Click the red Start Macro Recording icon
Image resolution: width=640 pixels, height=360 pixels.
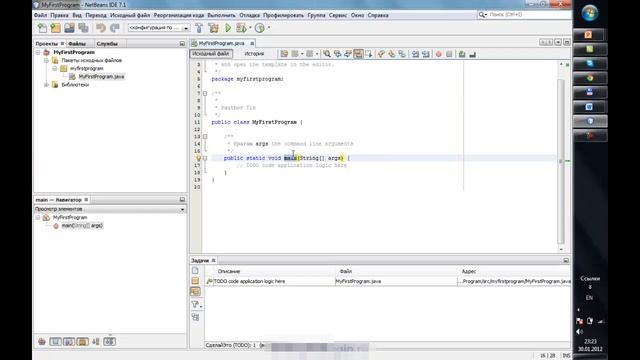(439, 54)
